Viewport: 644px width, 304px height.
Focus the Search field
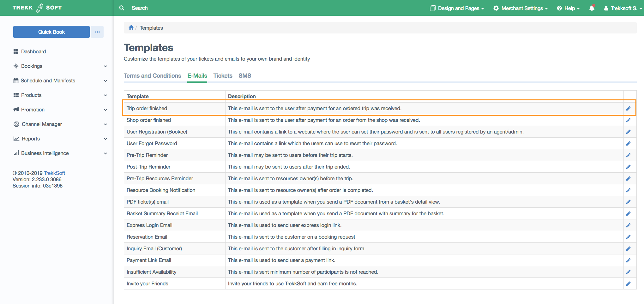(x=140, y=8)
